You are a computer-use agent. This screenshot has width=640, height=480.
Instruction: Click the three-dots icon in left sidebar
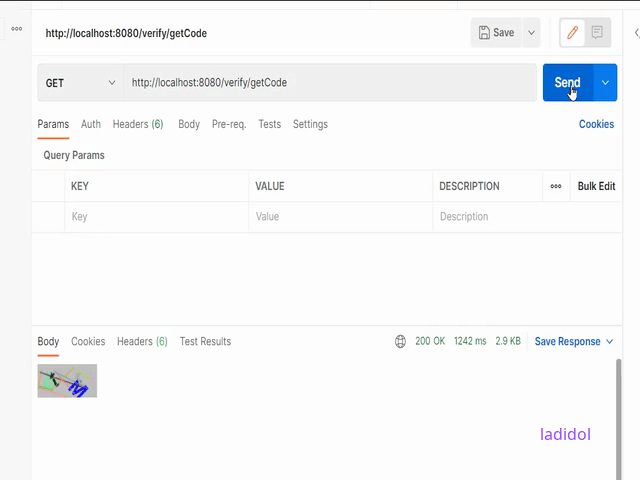click(16, 29)
